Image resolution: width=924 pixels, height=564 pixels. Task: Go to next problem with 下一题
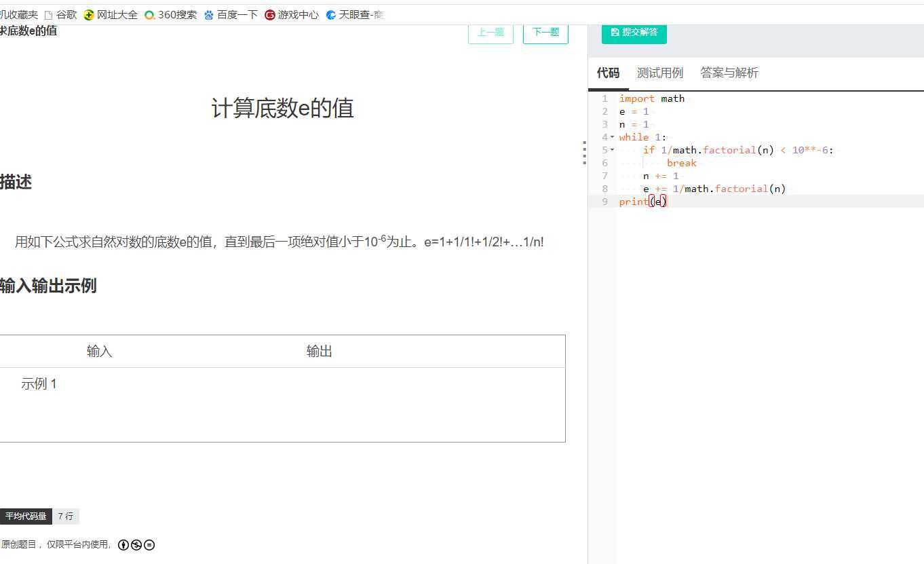coord(545,32)
